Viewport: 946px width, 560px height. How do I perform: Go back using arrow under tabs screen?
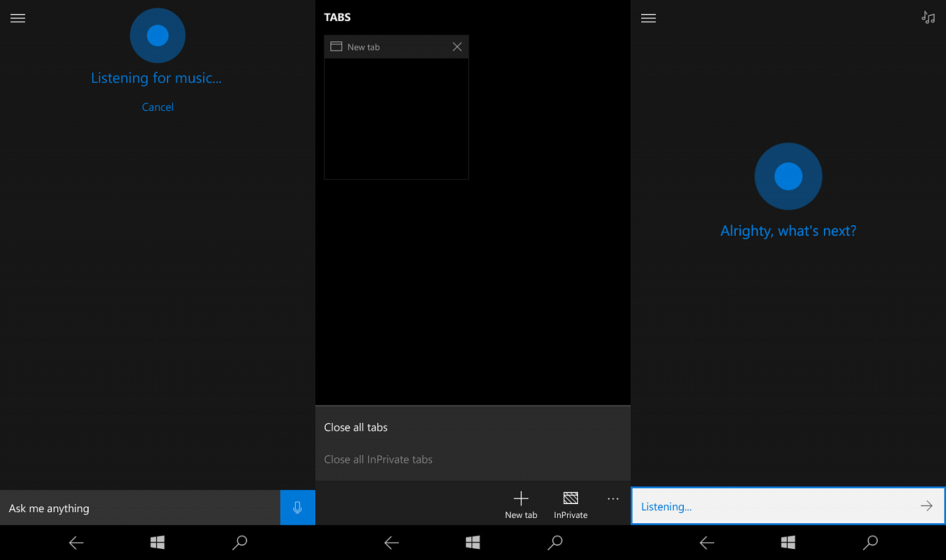click(392, 542)
